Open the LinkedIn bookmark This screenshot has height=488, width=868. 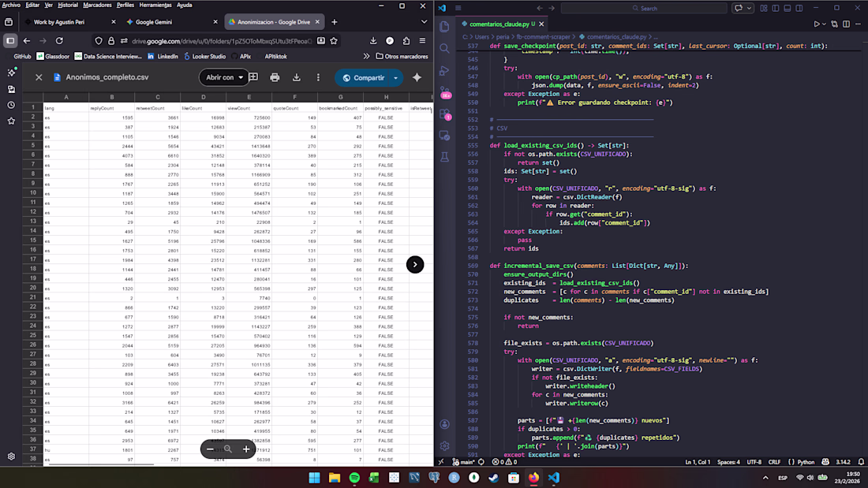tap(163, 57)
